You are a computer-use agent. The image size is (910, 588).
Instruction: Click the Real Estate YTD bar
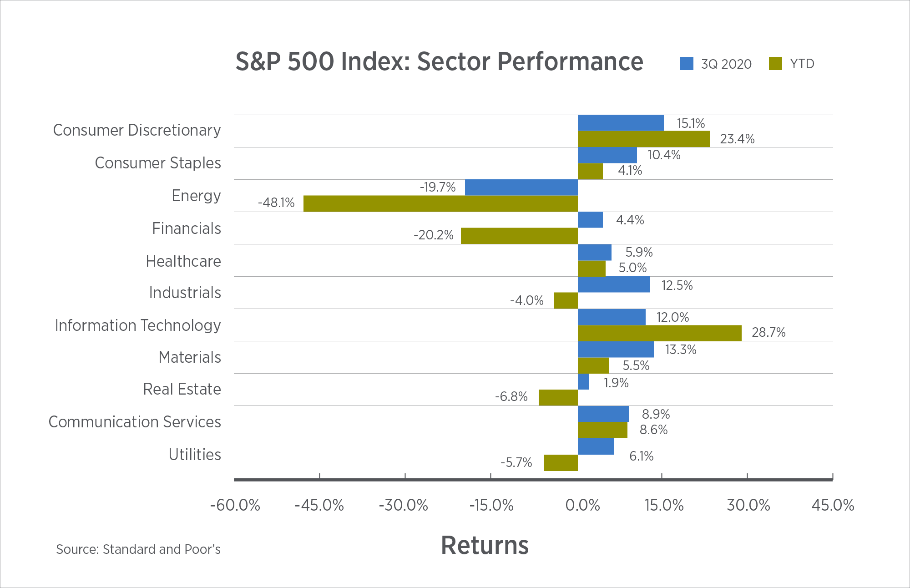(558, 398)
